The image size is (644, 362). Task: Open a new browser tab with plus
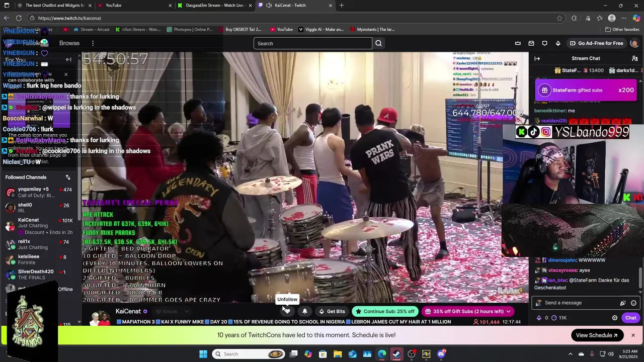[342, 5]
